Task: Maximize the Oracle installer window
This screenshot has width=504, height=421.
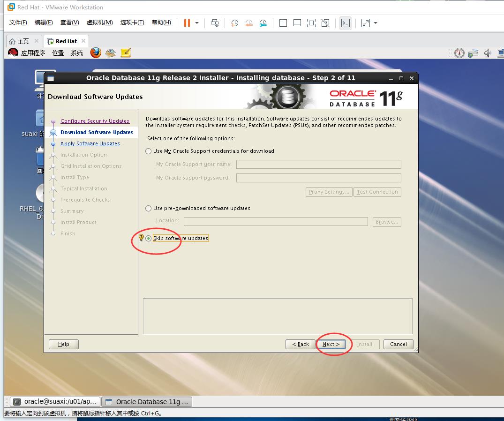Action: tap(401, 78)
